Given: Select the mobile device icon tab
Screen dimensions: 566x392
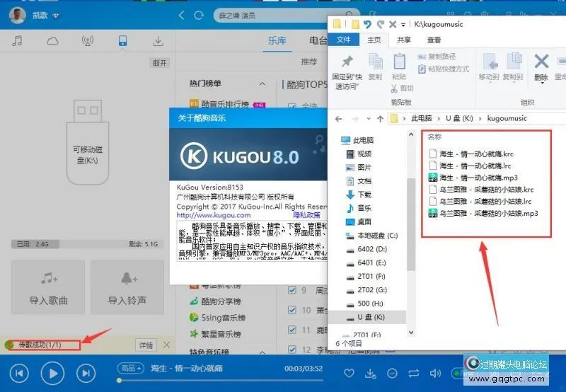Looking at the screenshot, I should [123, 40].
